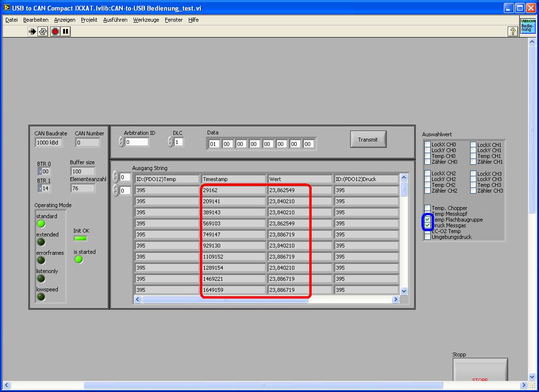539x392 pixels.
Task: Check the EC-O2 Temp checkbox
Action: [x=427, y=231]
